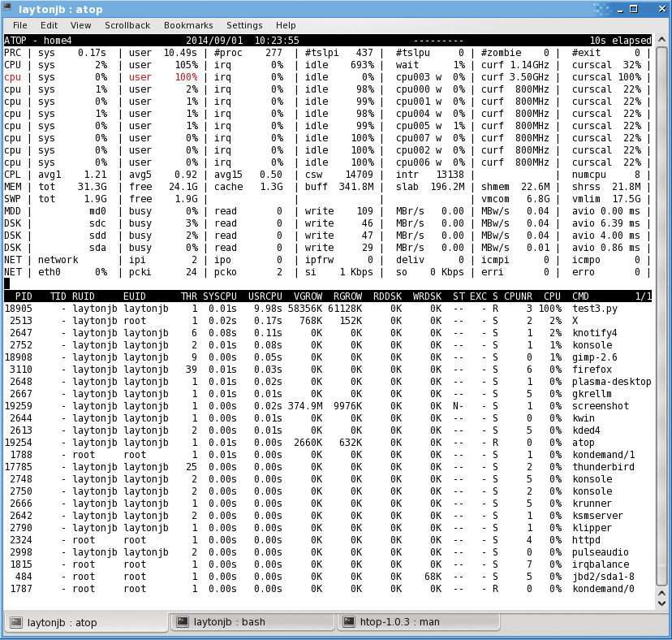Click the scrollbar thumb on the right edge
The height and width of the screenshot is (640, 672).
[x=661, y=317]
